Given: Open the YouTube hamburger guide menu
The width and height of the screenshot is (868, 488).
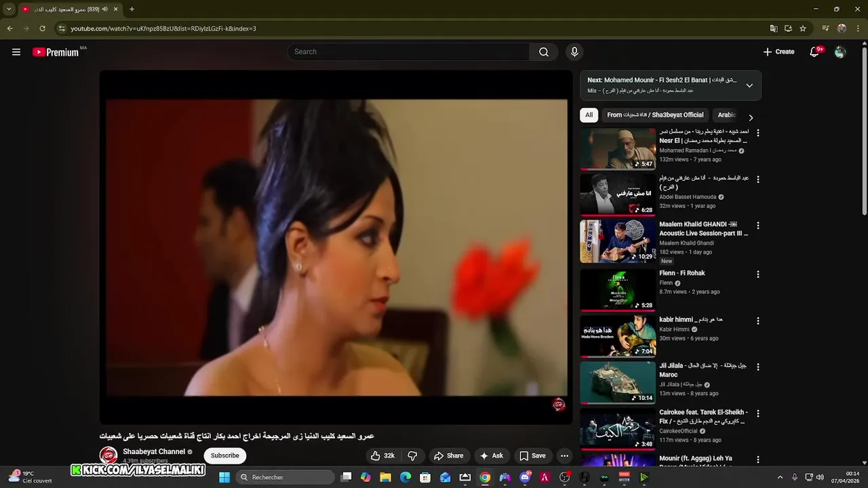Looking at the screenshot, I should pyautogui.click(x=16, y=52).
